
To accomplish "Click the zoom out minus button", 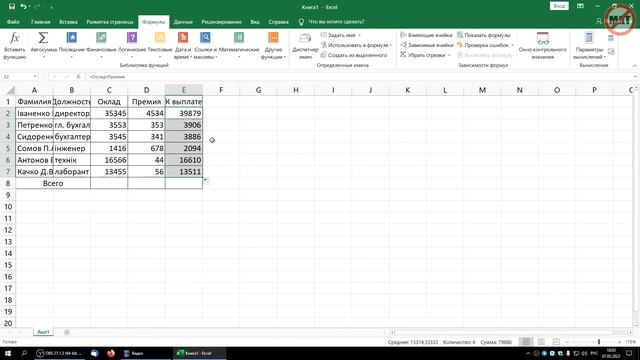I will (567, 342).
